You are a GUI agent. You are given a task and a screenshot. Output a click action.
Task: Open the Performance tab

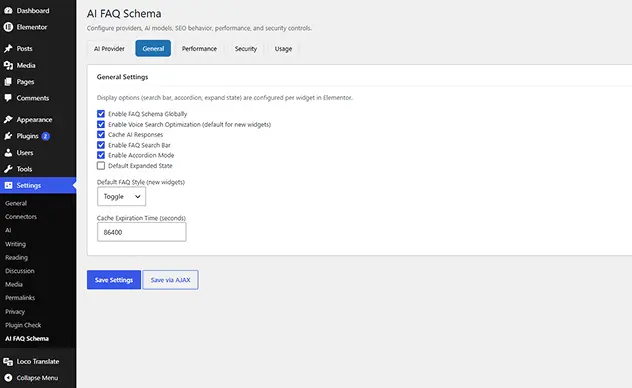(x=199, y=49)
